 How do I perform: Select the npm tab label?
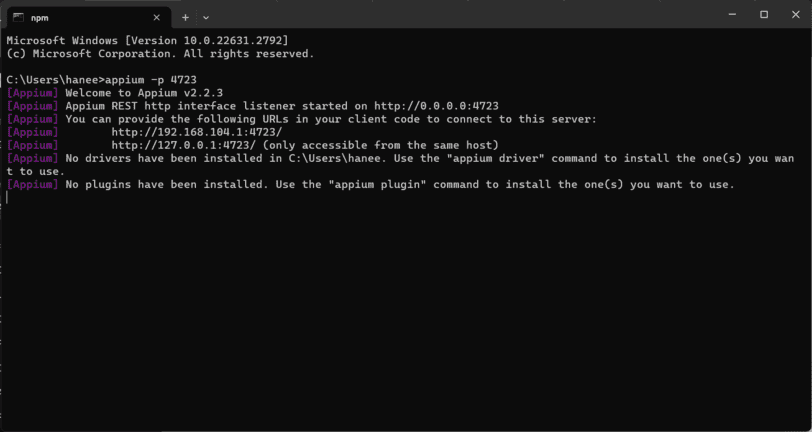tap(39, 18)
